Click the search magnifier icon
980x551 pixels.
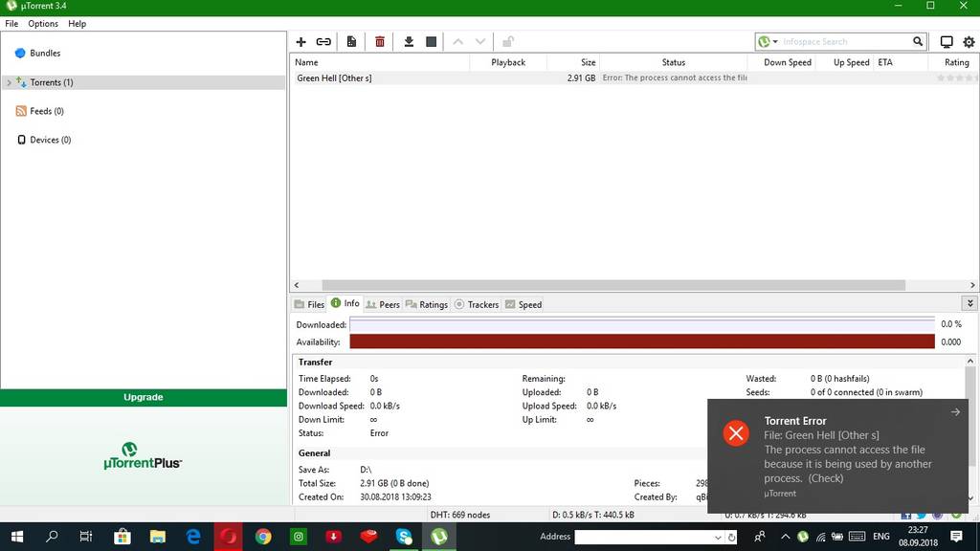click(918, 41)
